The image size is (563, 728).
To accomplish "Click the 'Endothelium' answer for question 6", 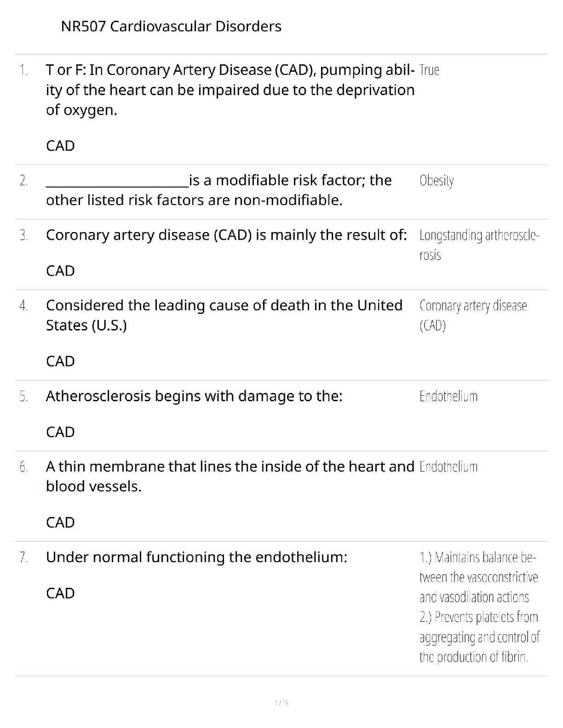I will (448, 467).
